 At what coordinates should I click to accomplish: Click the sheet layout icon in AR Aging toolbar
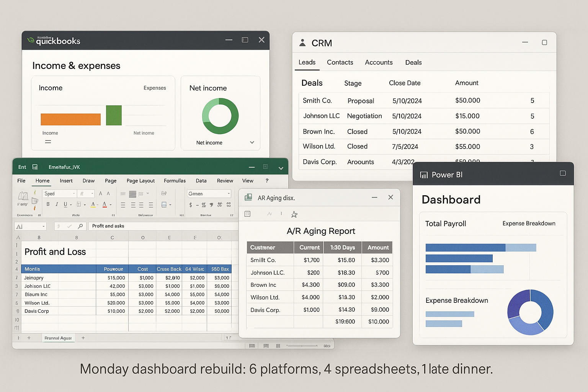247,214
